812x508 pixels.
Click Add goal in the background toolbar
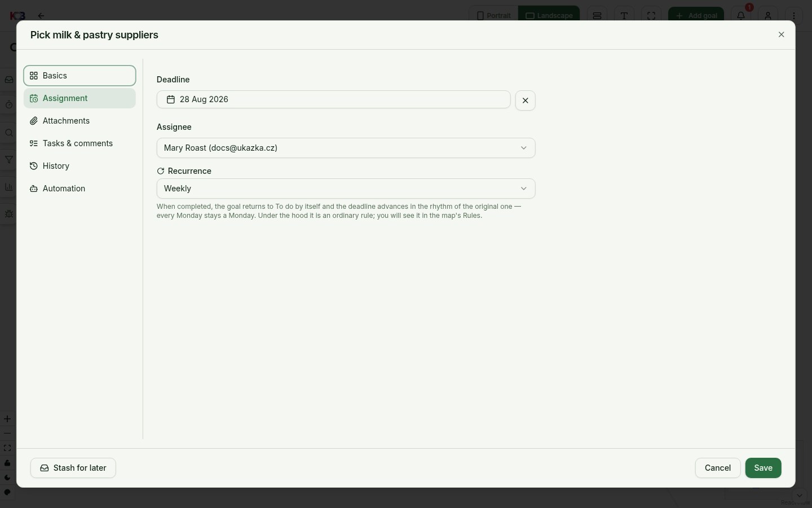pos(696,15)
